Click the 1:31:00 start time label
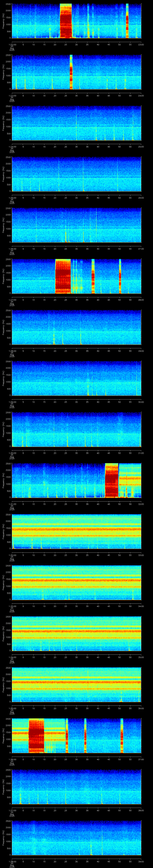Screen dimensions: 153x868 point(12,504)
